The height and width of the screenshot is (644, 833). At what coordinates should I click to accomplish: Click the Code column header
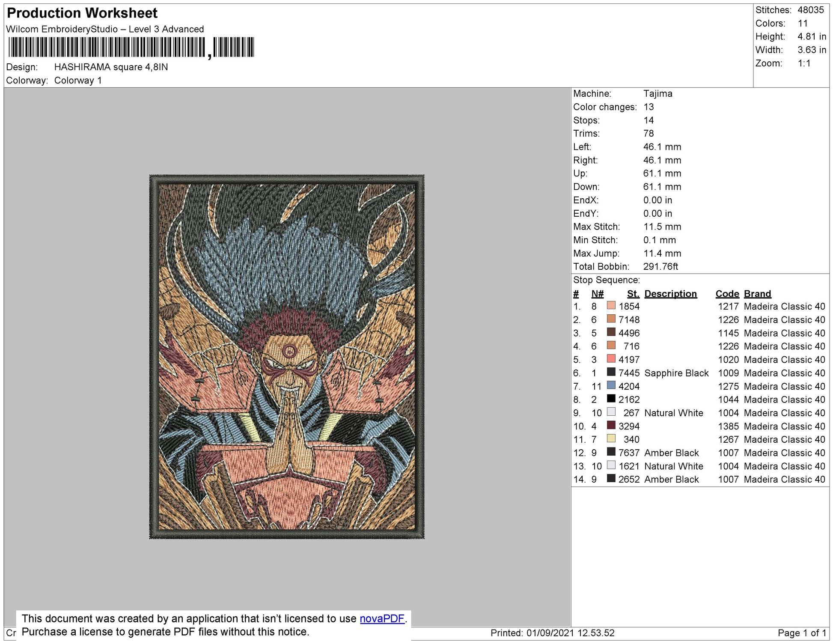(x=727, y=294)
